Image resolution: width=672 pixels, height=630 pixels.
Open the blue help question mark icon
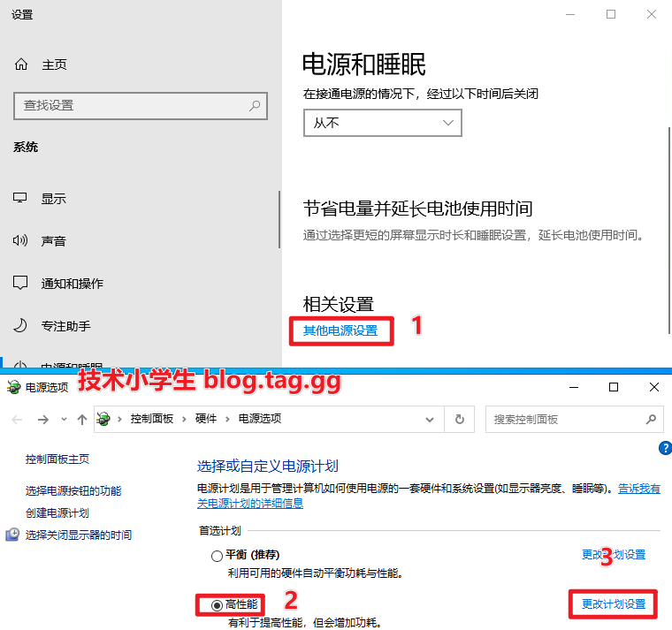(x=665, y=448)
